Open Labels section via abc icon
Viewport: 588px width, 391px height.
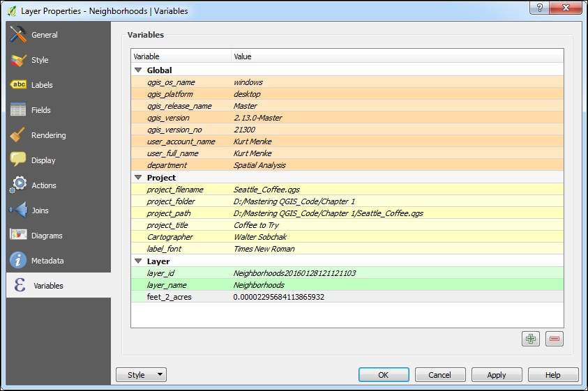(19, 85)
